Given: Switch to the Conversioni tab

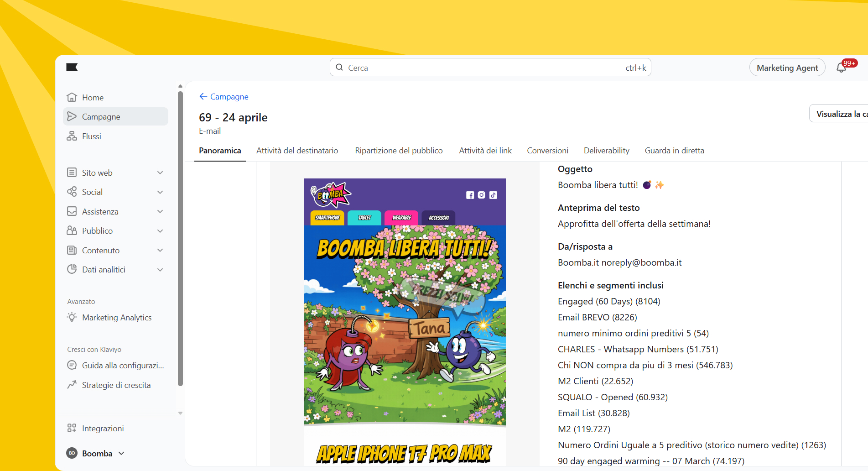Looking at the screenshot, I should [x=547, y=151].
